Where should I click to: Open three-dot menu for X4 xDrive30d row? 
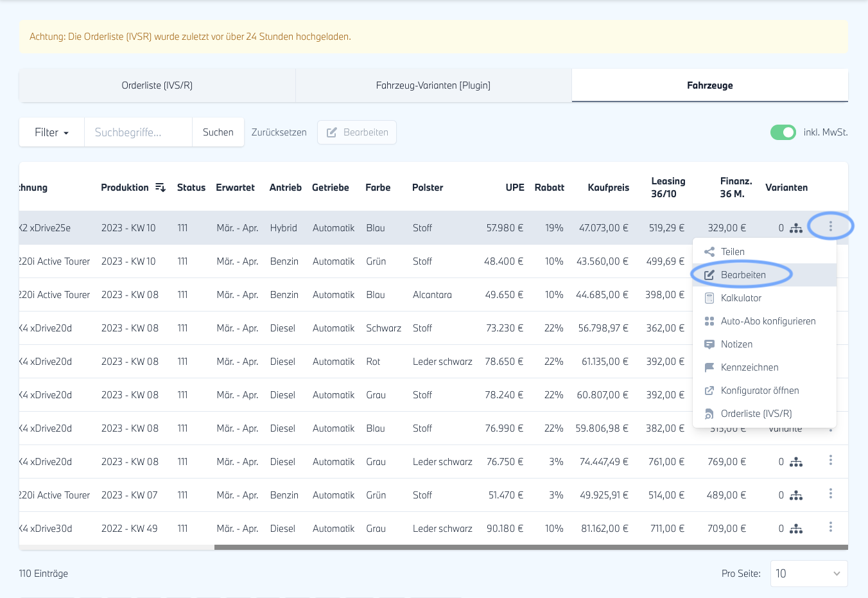830,527
